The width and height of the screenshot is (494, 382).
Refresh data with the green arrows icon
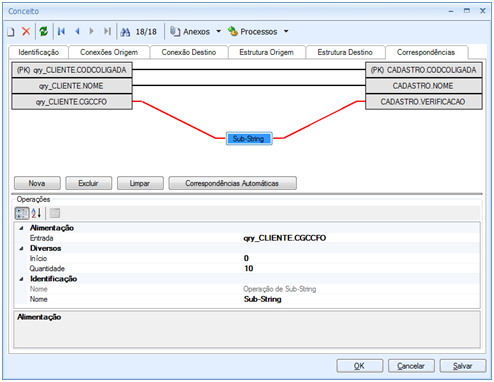(44, 31)
